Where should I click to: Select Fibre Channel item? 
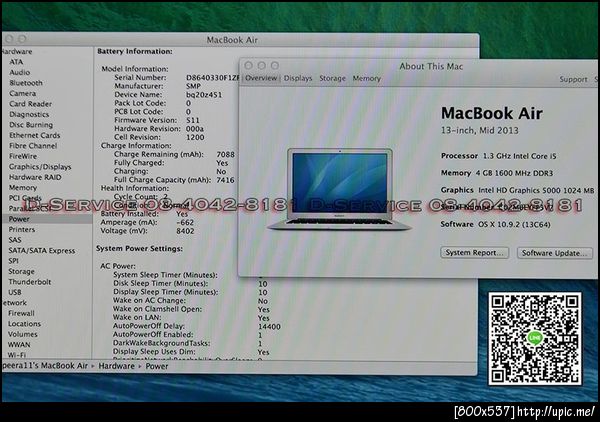(33, 146)
